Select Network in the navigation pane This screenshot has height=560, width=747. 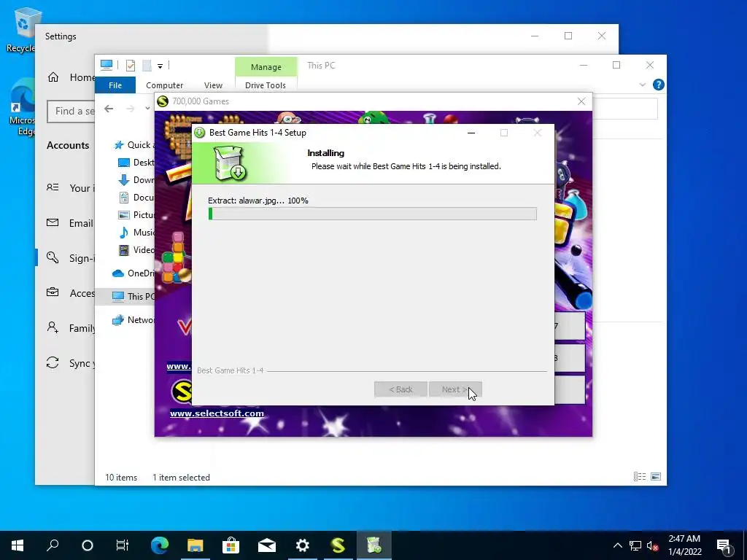[x=133, y=320]
